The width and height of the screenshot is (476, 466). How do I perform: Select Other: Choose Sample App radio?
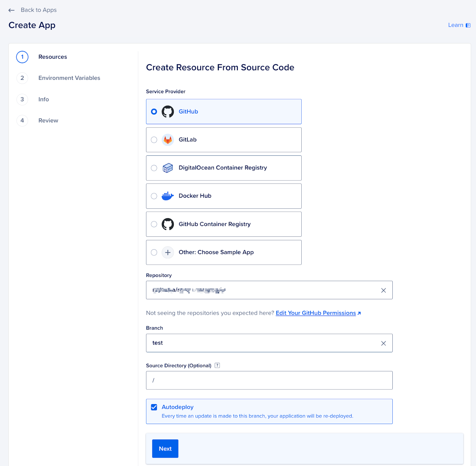(x=154, y=253)
